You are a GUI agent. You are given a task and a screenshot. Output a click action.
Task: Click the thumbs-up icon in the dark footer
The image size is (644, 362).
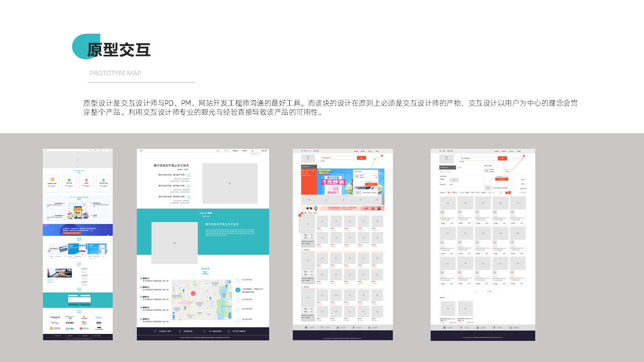pyautogui.click(x=229, y=331)
